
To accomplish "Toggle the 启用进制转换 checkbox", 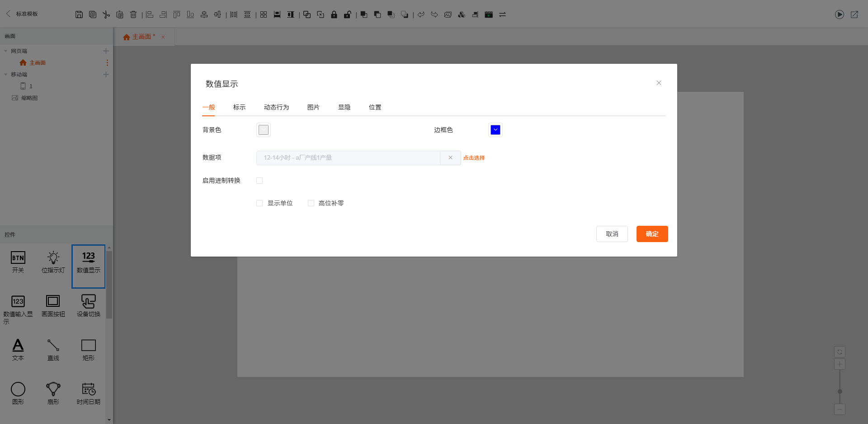I will (x=259, y=181).
